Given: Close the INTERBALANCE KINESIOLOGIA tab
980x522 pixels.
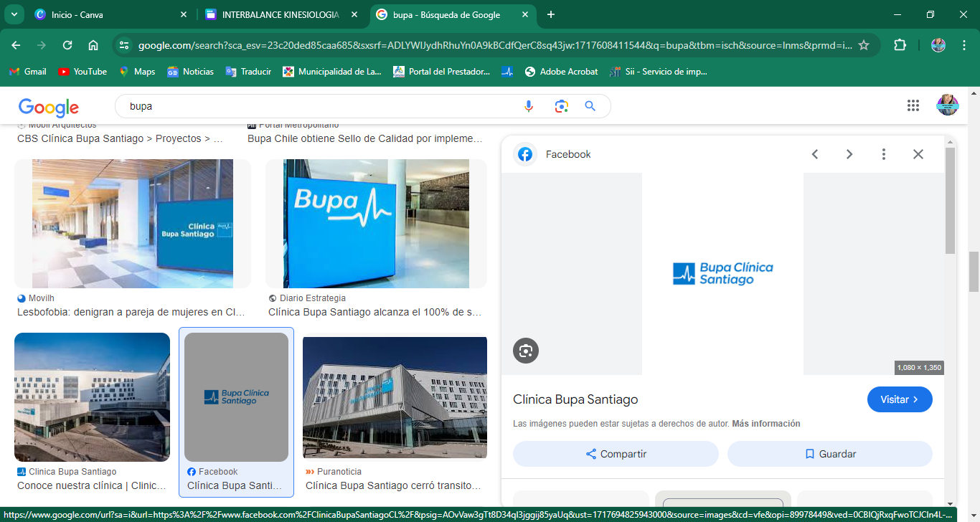Looking at the screenshot, I should pos(355,14).
